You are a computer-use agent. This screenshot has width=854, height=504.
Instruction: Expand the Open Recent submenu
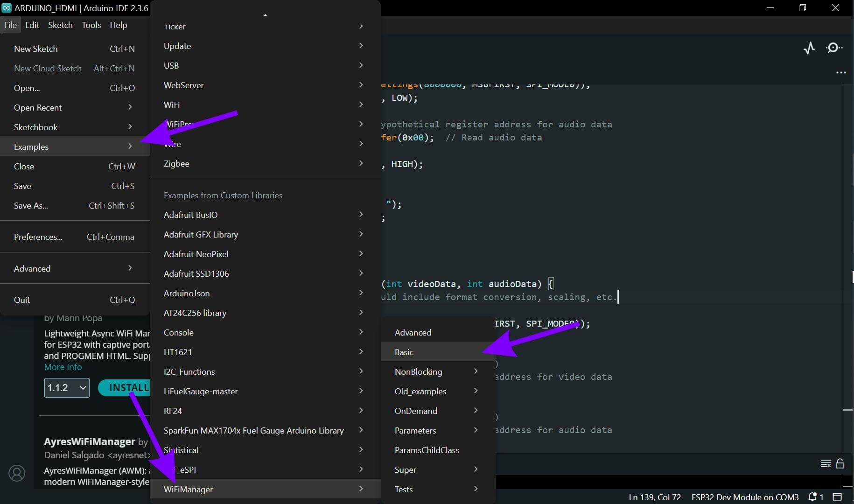pyautogui.click(x=75, y=108)
